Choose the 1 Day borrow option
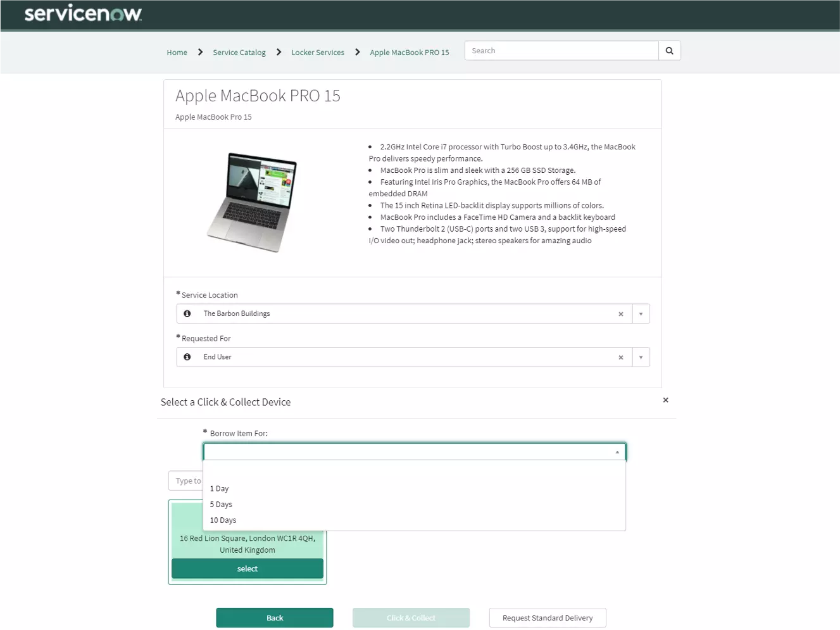This screenshot has width=840, height=630. pyautogui.click(x=414, y=489)
